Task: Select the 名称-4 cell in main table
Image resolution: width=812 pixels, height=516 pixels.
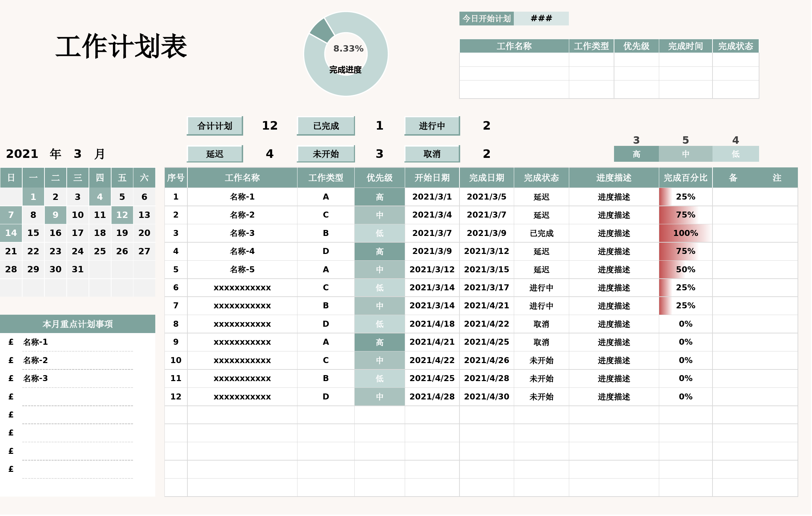Action: (x=242, y=251)
